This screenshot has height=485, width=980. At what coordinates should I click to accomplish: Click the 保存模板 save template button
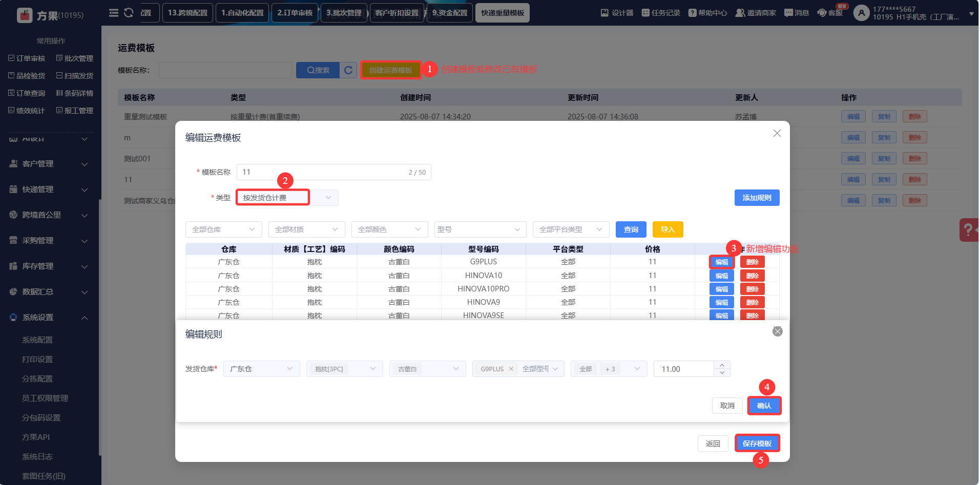(x=757, y=444)
